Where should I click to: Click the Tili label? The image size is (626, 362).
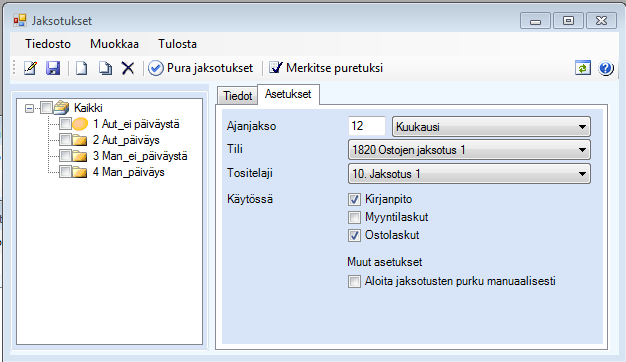tap(235, 149)
